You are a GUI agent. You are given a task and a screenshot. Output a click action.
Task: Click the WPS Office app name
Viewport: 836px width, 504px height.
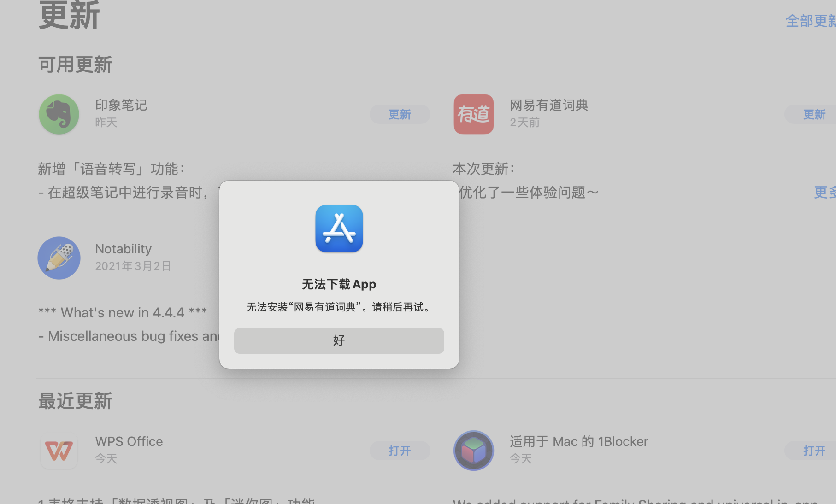point(129,441)
